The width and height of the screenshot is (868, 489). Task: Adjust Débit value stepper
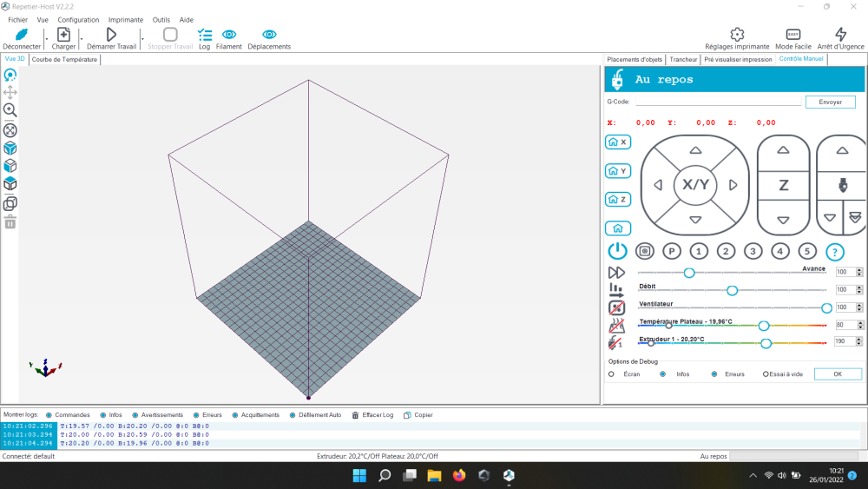click(859, 289)
